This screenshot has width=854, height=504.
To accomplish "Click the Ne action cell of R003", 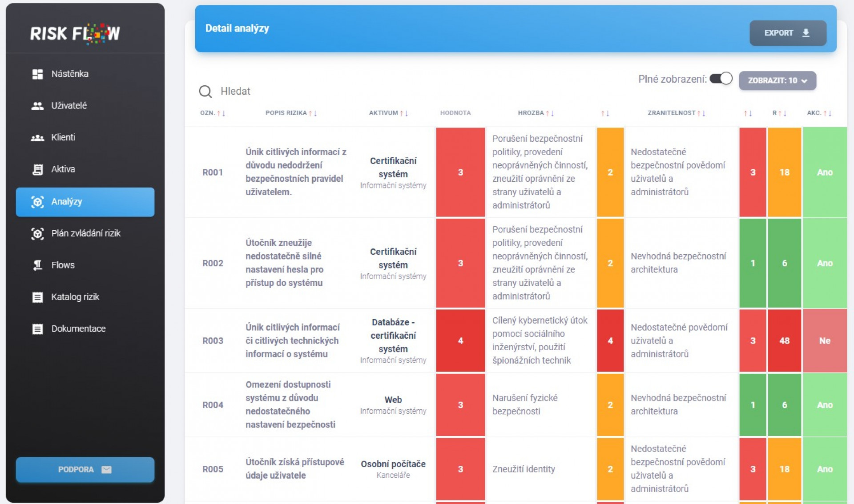I will [824, 340].
